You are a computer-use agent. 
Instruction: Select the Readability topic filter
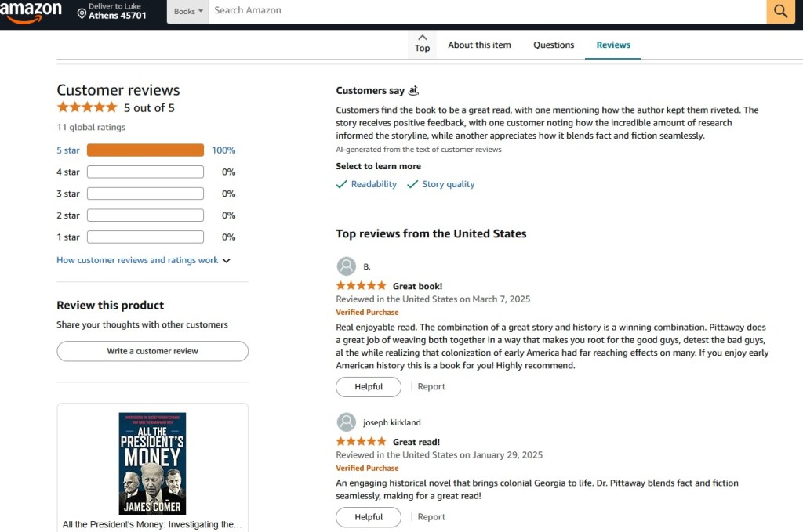pyautogui.click(x=366, y=184)
